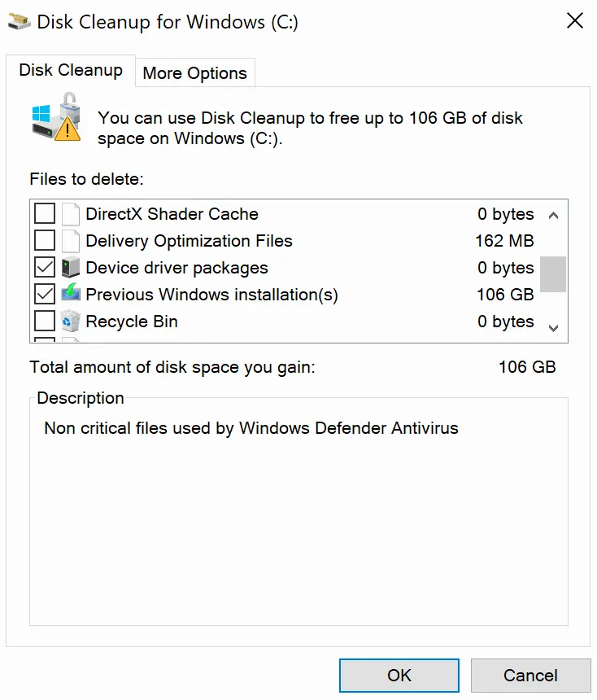Click the Recycle Bin icon in list
Viewport: 597px width, 700px height.
(x=71, y=321)
